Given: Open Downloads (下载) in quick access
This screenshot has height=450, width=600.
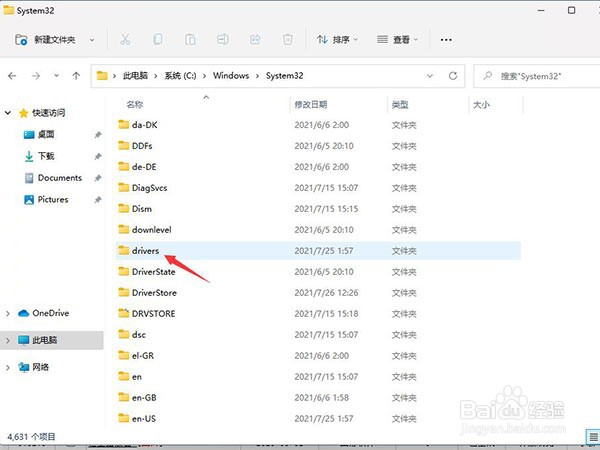Looking at the screenshot, I should [39, 156].
